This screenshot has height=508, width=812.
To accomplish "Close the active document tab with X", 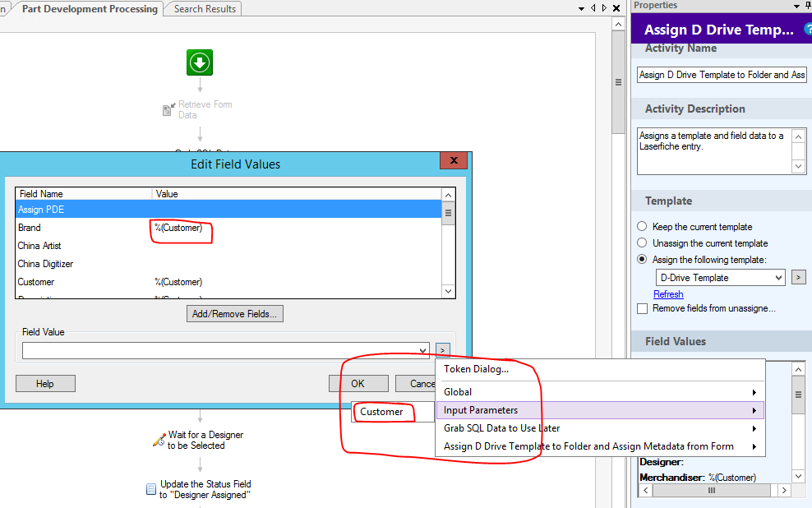I will pos(616,8).
